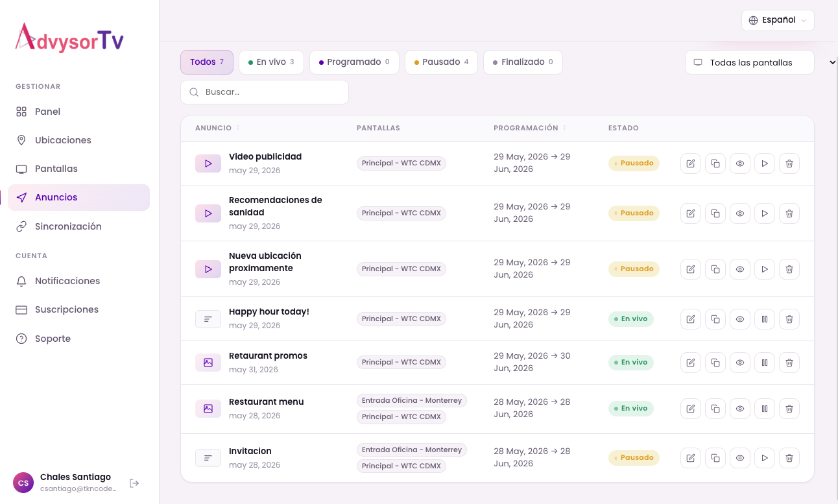The height and width of the screenshot is (504, 838).
Task: Show all announcements with Todos tab
Action: pyautogui.click(x=207, y=62)
